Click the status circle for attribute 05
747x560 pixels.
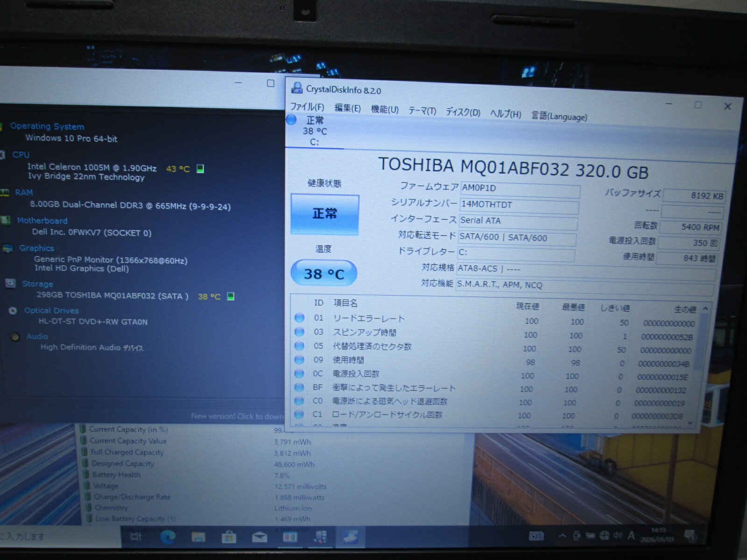click(x=299, y=346)
